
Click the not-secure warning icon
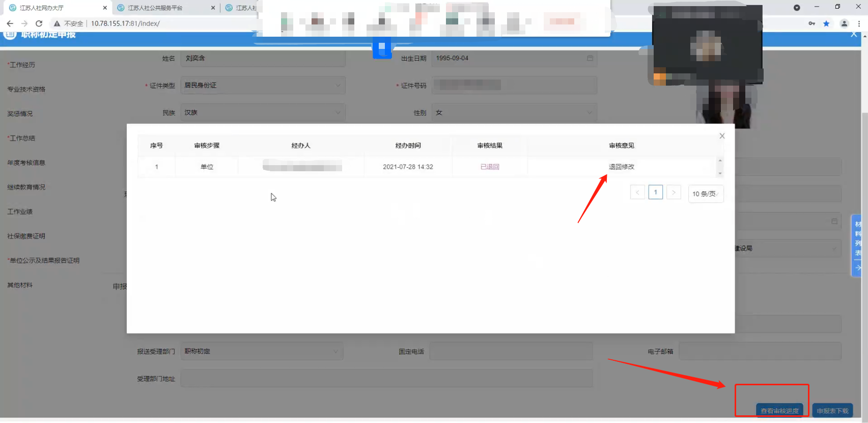[x=57, y=23]
